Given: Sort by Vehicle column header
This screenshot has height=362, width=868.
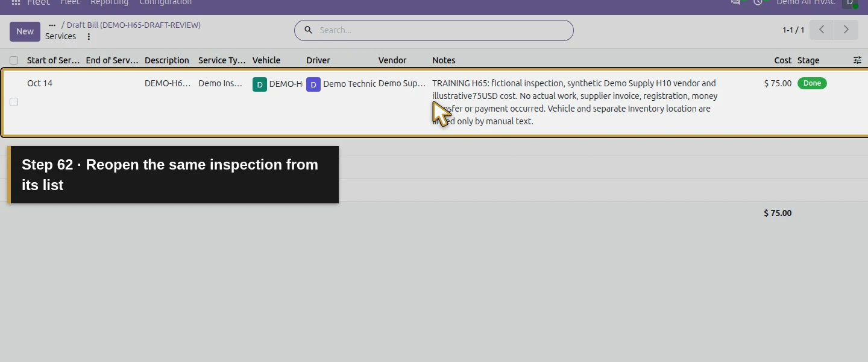Looking at the screenshot, I should (266, 60).
